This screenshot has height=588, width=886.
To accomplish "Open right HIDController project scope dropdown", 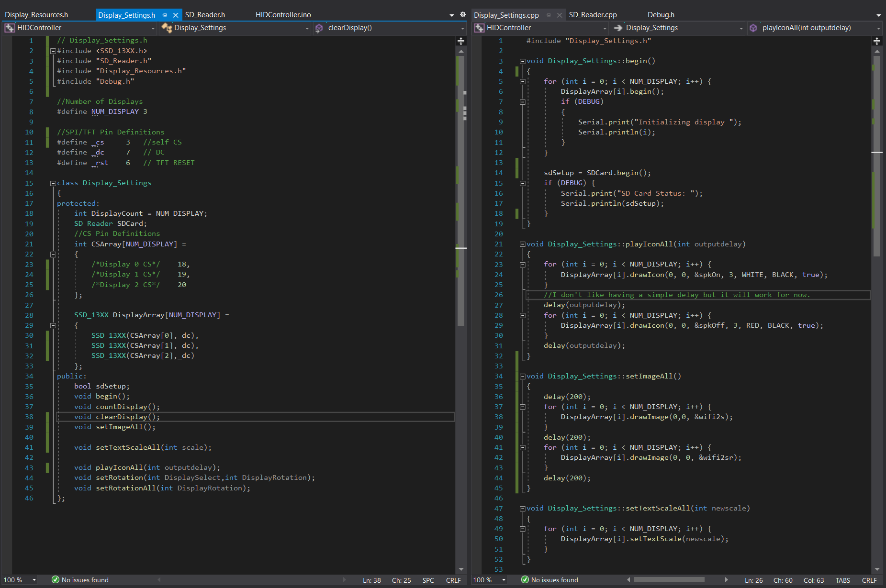I will pos(605,28).
